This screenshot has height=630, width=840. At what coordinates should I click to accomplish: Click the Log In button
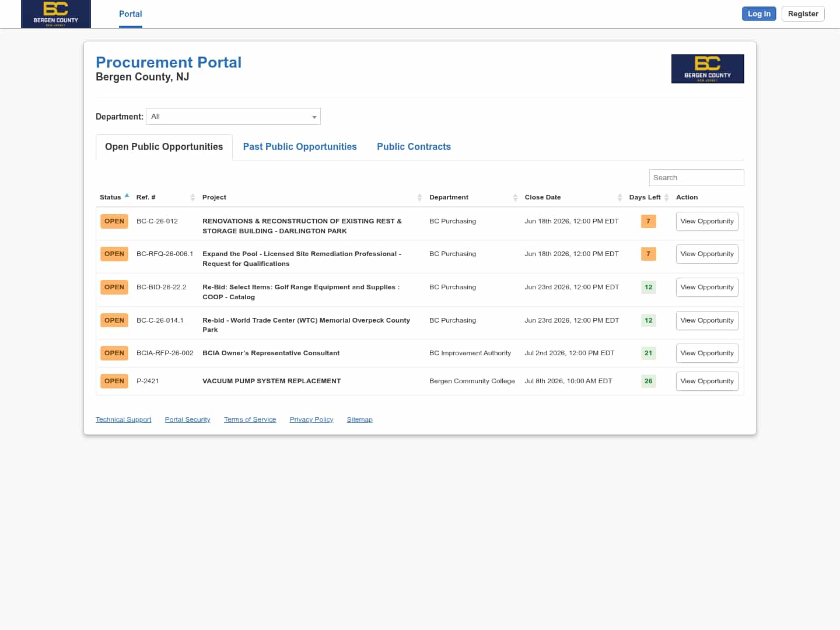[x=759, y=14]
